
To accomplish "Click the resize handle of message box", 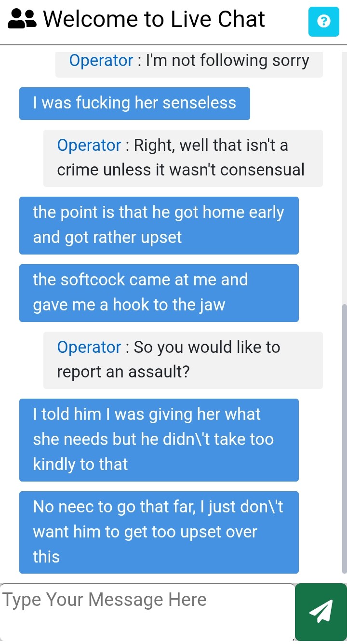I will pyautogui.click(x=292, y=638).
